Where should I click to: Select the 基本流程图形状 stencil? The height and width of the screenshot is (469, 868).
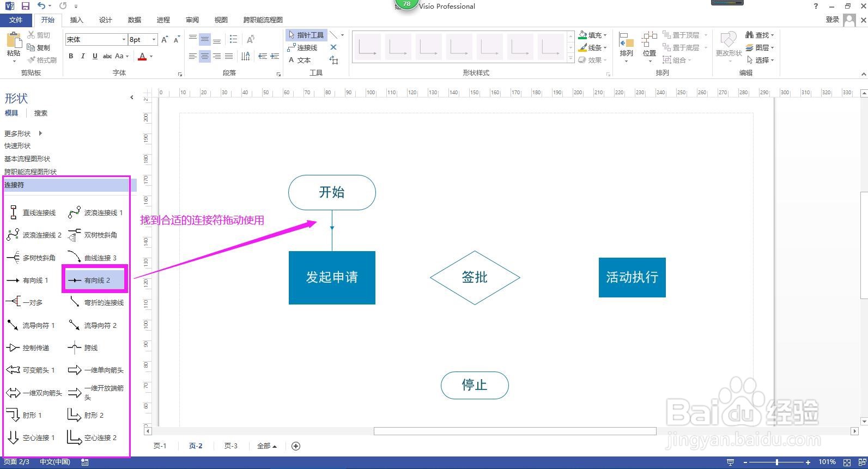click(x=27, y=159)
